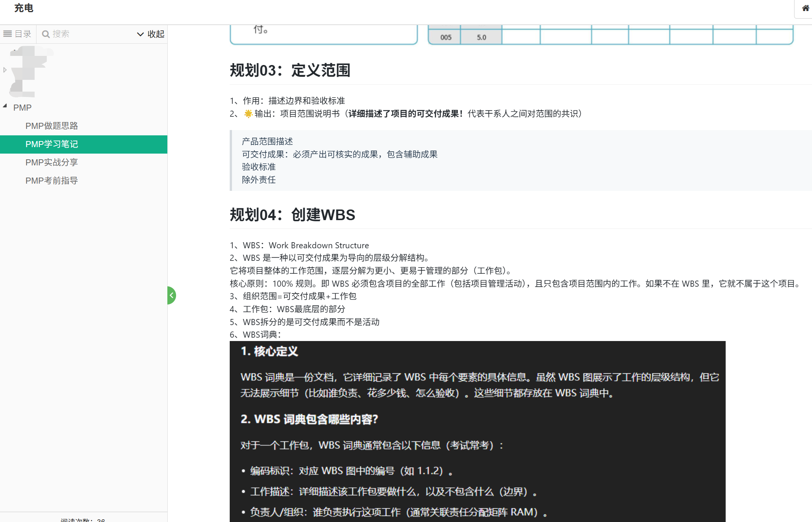Screen dimensions: 812x522
Task: Click the magnifier search icon
Action: tap(46, 34)
